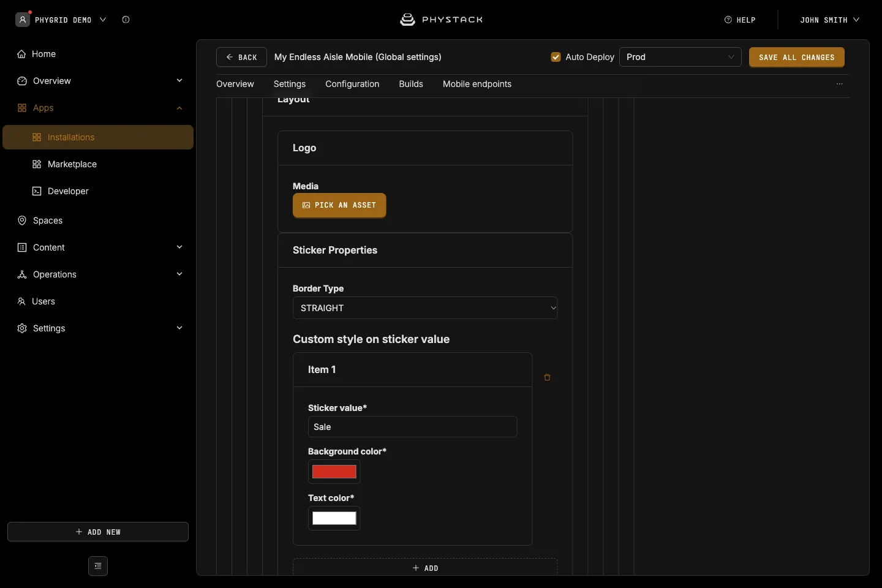Open the Mobile endpoints tab
The height and width of the screenshot is (588, 882).
[477, 84]
